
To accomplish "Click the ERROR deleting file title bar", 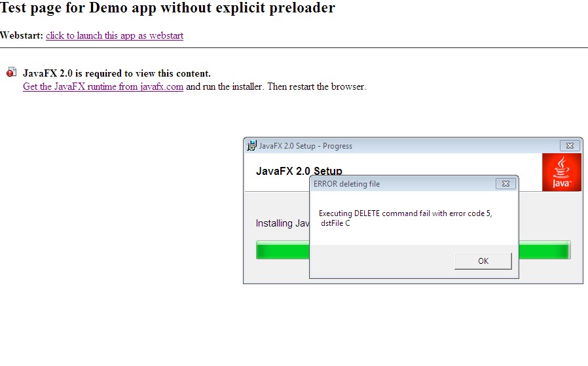I will [393, 184].
